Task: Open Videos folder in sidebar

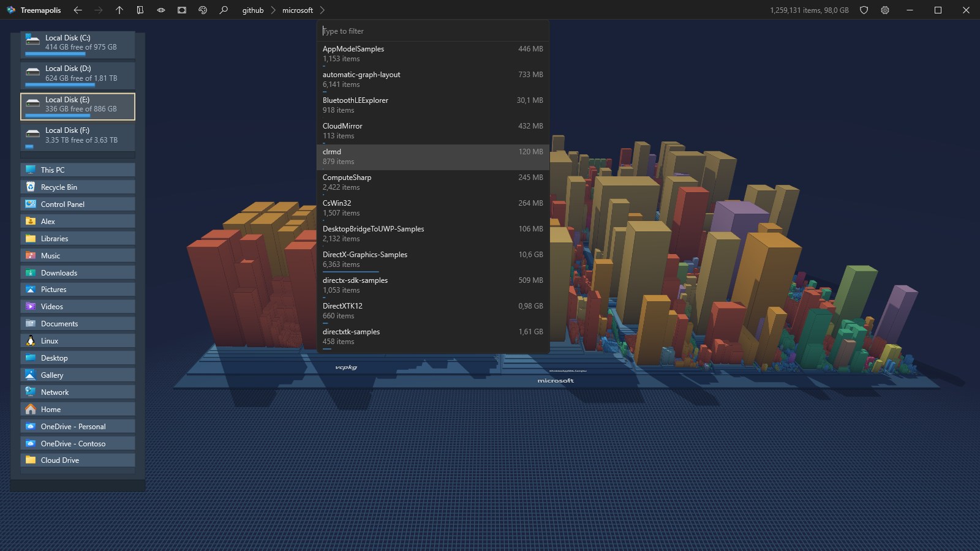Action: 78,306
